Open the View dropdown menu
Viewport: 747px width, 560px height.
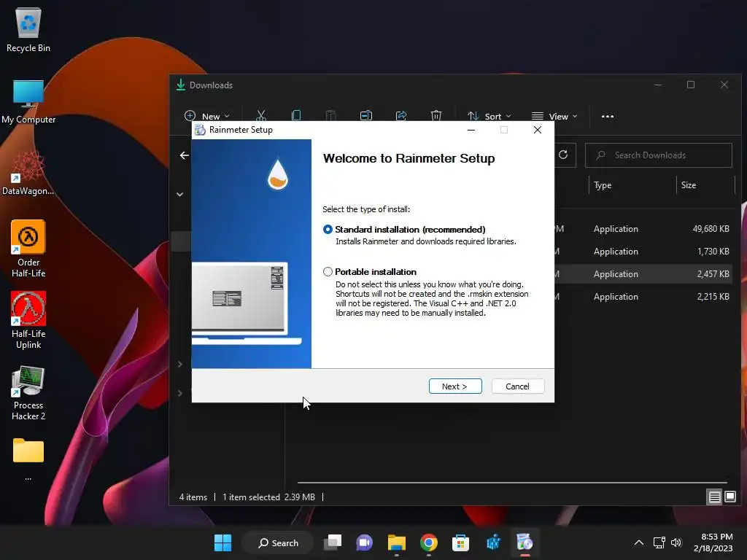click(554, 116)
